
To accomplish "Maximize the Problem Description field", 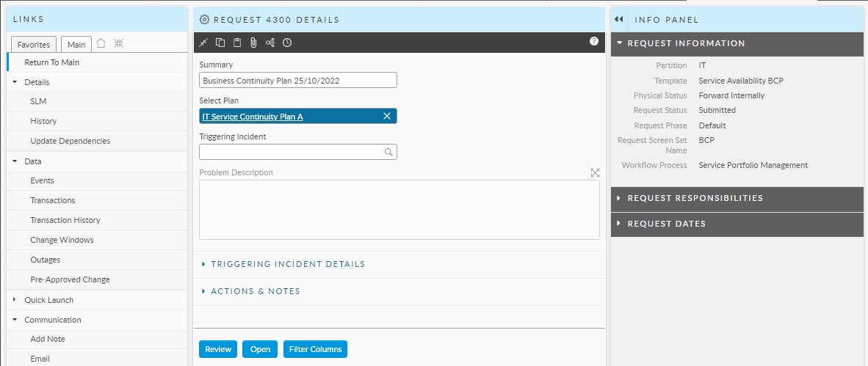I will [595, 173].
